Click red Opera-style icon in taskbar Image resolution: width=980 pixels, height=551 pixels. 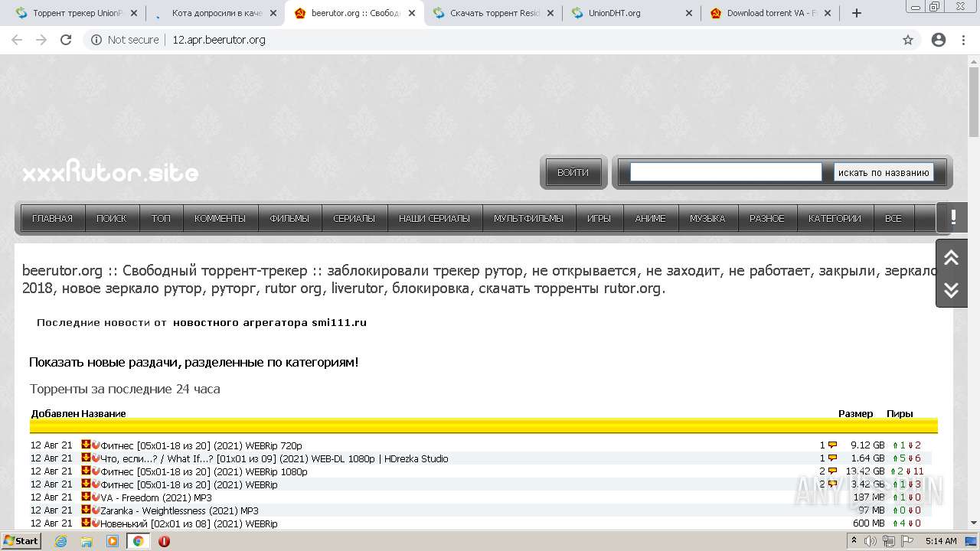tap(164, 541)
